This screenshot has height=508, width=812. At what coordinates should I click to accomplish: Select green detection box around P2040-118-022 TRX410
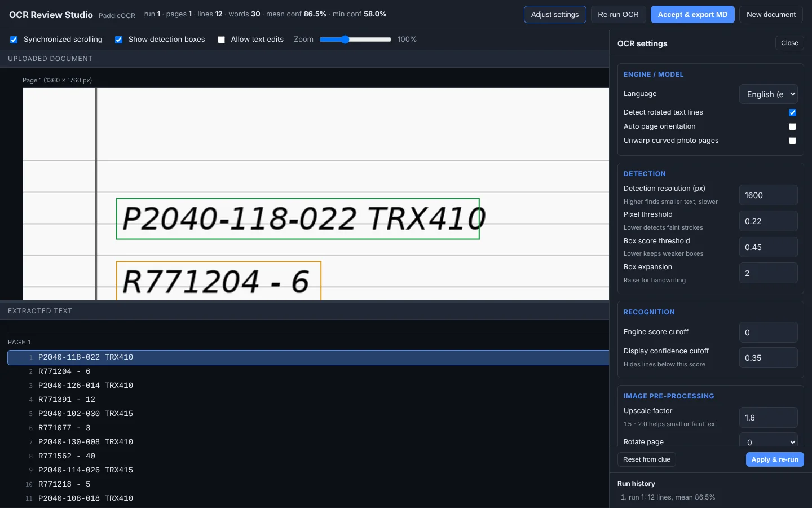pos(298,218)
